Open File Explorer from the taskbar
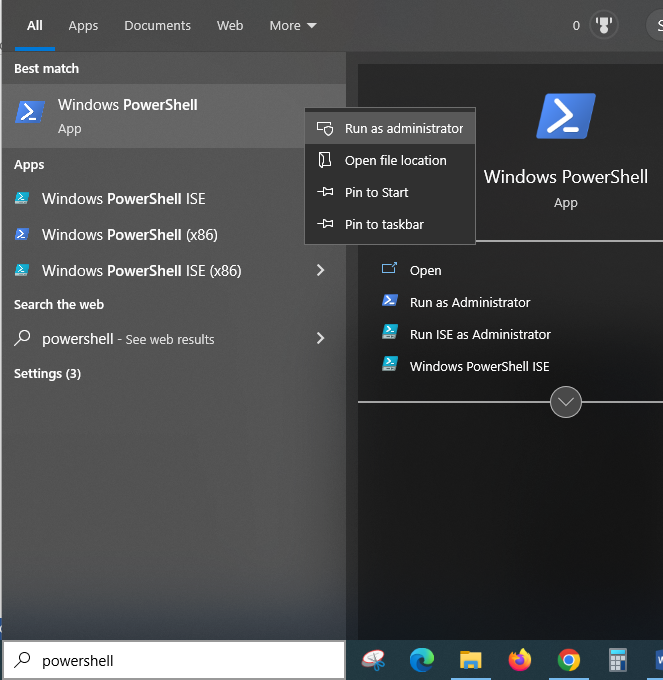 [471, 660]
